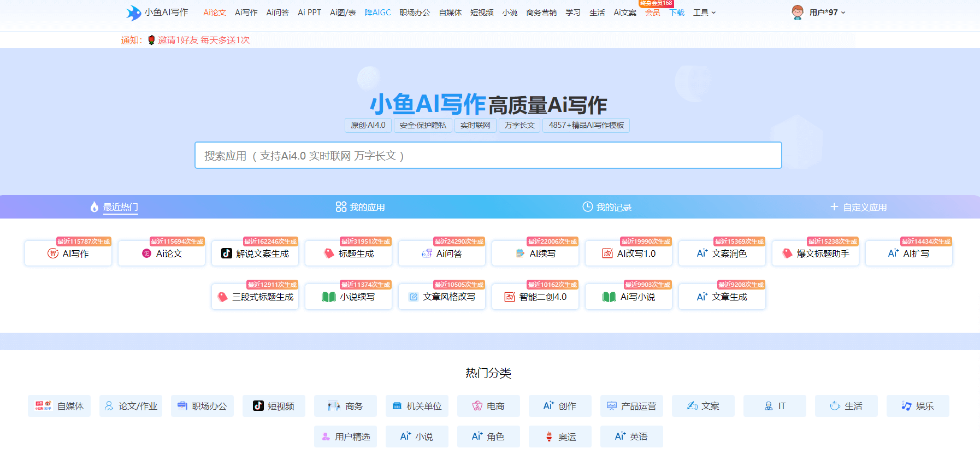The height and width of the screenshot is (454, 980).
Task: Click the user avatar icon
Action: coord(798,13)
